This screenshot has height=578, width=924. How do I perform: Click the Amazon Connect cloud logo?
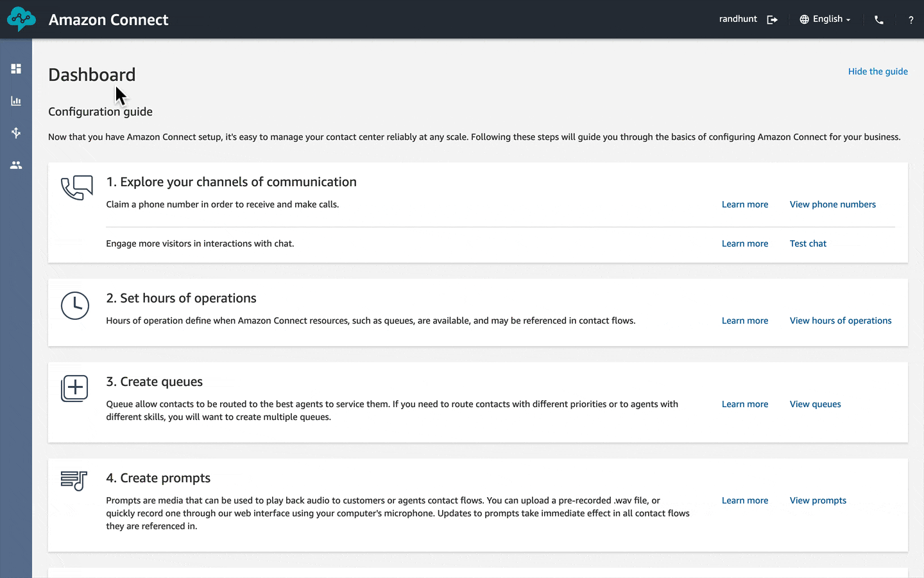pos(21,19)
